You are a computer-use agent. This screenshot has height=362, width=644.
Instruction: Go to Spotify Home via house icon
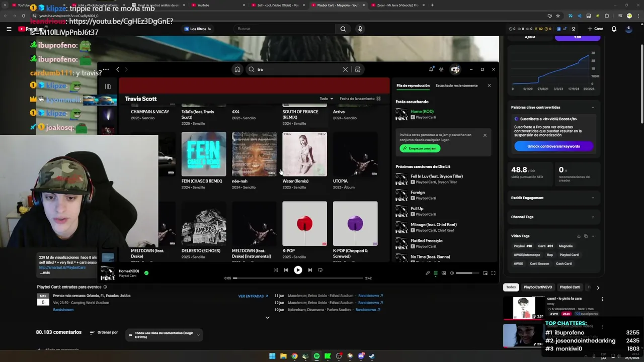coord(237,69)
